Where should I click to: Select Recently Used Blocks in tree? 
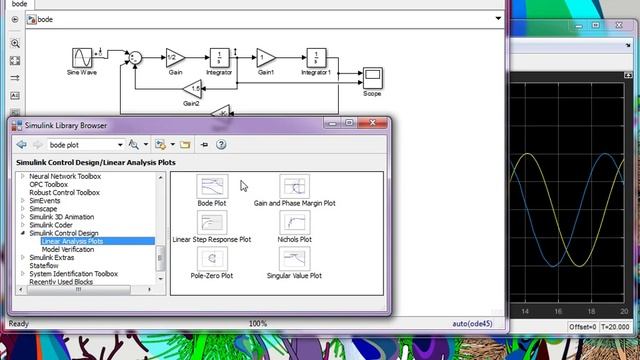pos(61,282)
